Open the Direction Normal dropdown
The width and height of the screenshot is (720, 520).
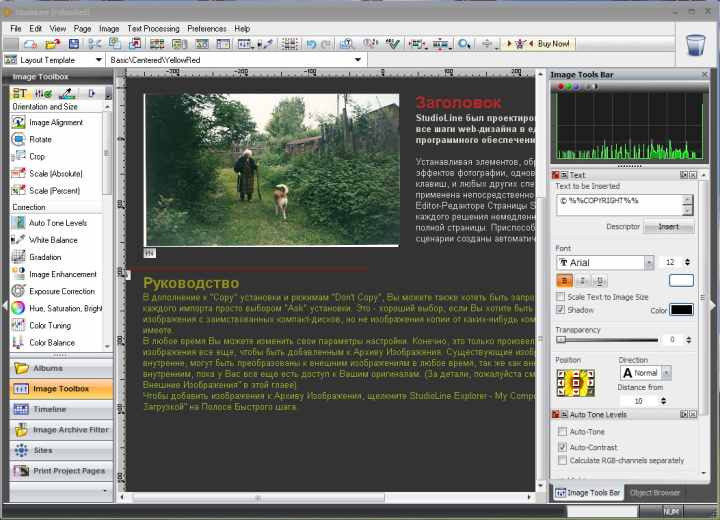tap(667, 373)
